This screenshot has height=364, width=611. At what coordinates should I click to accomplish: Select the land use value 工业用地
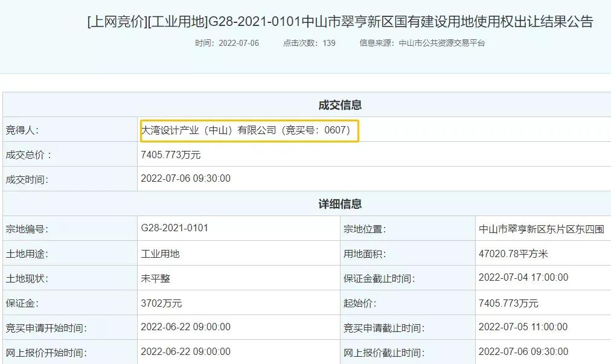pyautogui.click(x=161, y=253)
